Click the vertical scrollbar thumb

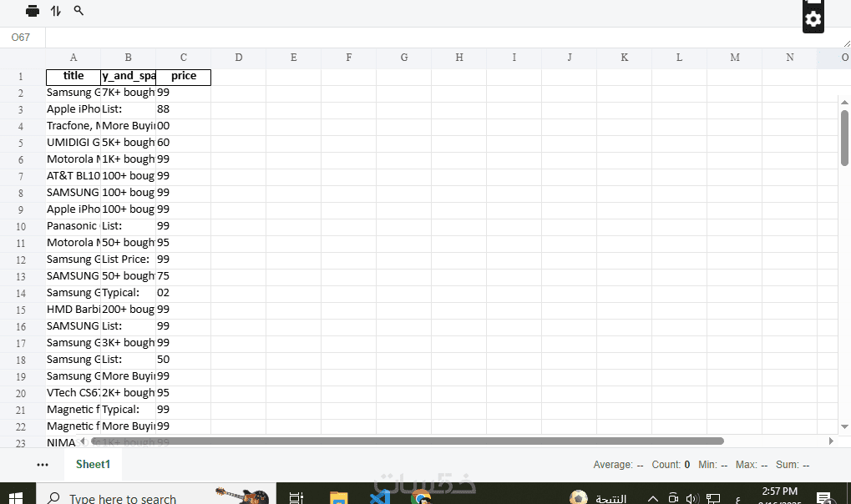(x=844, y=138)
